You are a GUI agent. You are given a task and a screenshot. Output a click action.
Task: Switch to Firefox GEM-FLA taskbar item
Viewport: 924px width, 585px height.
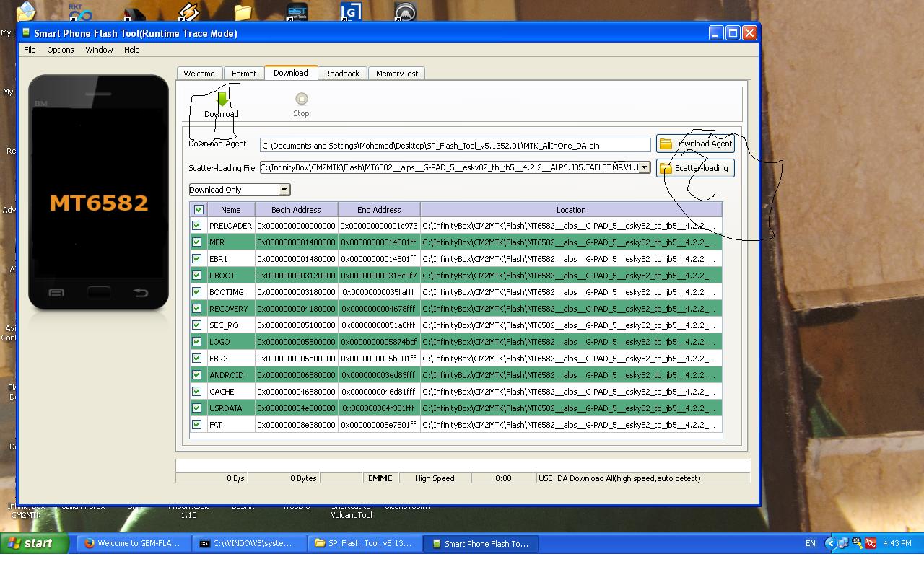[x=134, y=543]
